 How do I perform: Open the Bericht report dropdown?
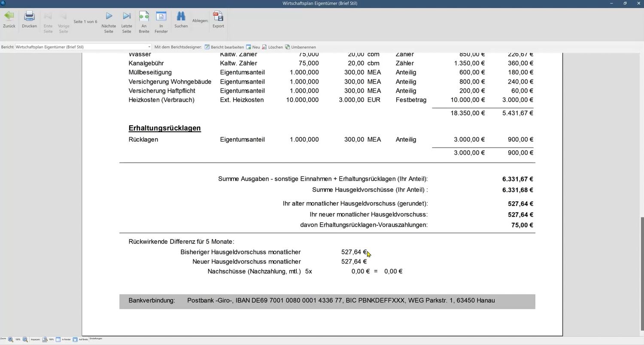click(x=149, y=47)
